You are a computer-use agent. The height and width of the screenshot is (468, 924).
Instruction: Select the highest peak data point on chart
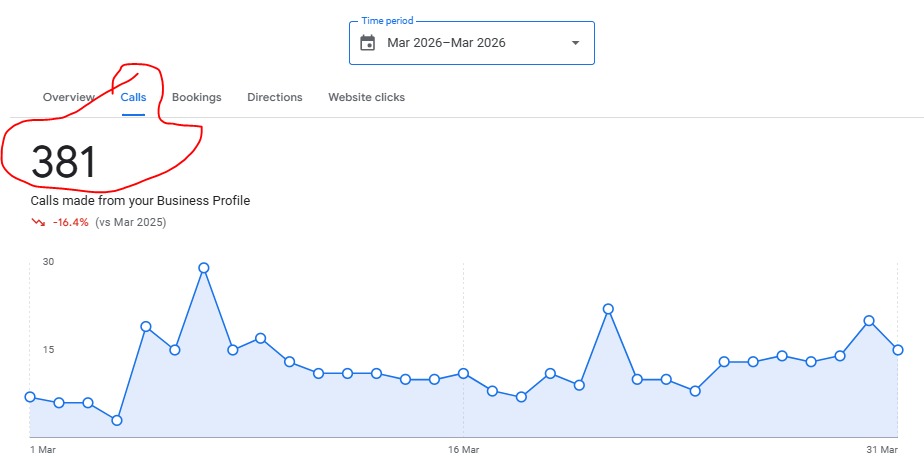coord(204,268)
